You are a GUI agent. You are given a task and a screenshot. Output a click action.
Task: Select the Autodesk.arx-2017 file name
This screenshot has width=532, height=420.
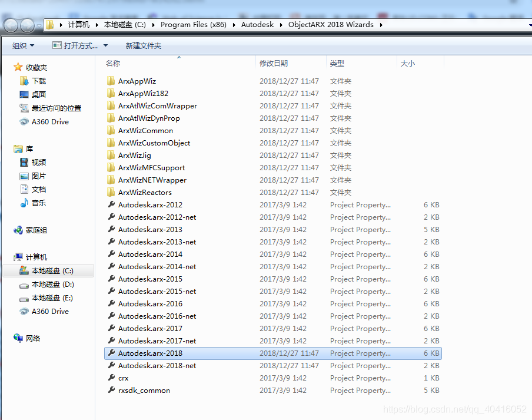[x=150, y=329]
